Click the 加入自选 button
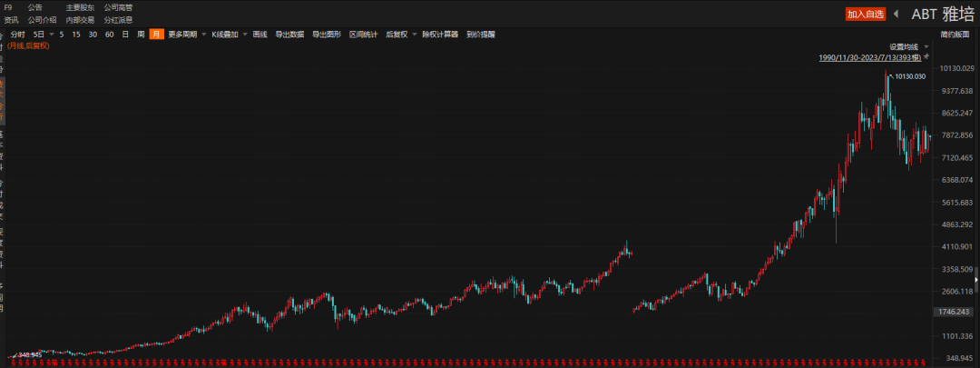The image size is (980, 368). [864, 14]
